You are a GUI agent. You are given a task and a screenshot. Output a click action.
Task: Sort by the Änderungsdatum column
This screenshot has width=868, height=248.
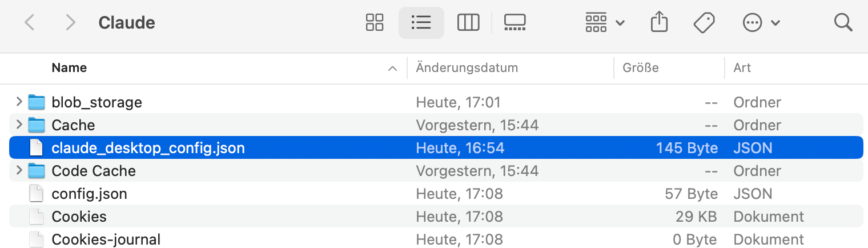click(x=467, y=67)
